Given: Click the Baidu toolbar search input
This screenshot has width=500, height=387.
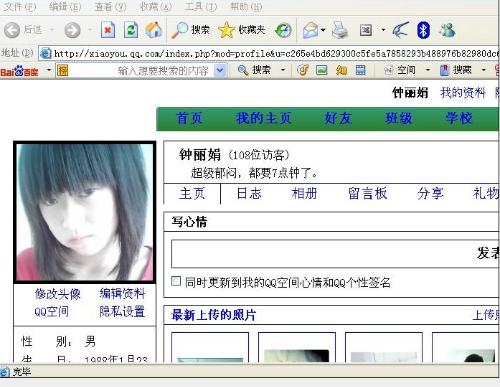Looking at the screenshot, I should point(142,70).
